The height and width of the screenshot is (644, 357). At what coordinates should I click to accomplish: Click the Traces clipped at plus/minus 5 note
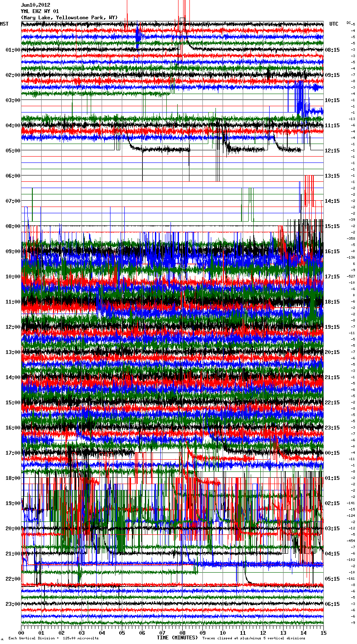(254, 639)
